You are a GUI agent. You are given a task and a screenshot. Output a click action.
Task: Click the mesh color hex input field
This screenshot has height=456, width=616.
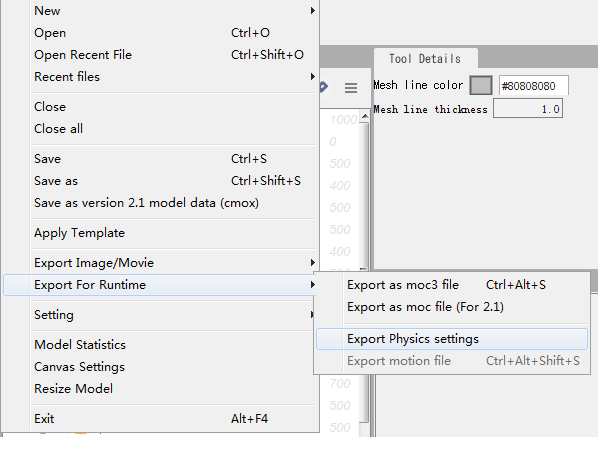(x=534, y=86)
